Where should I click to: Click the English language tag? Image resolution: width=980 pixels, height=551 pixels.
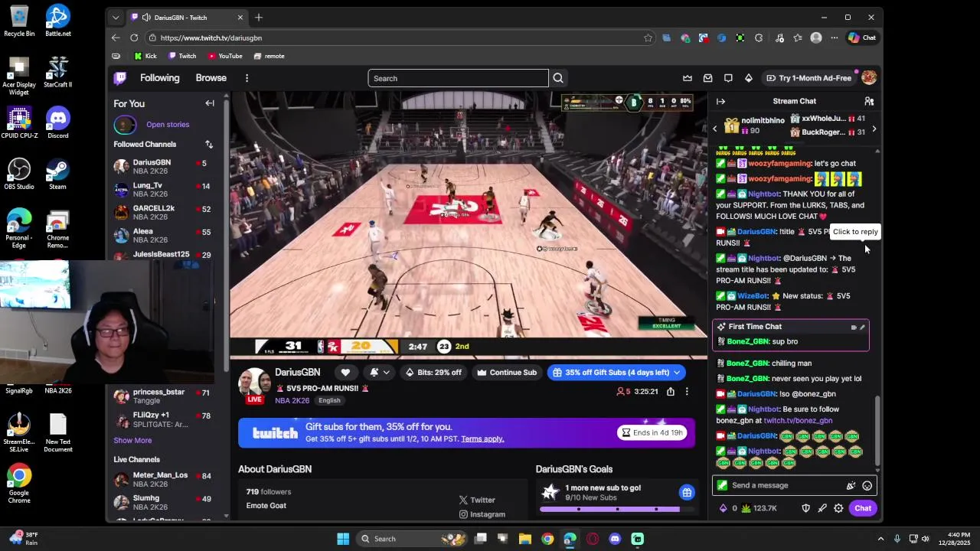[329, 400]
